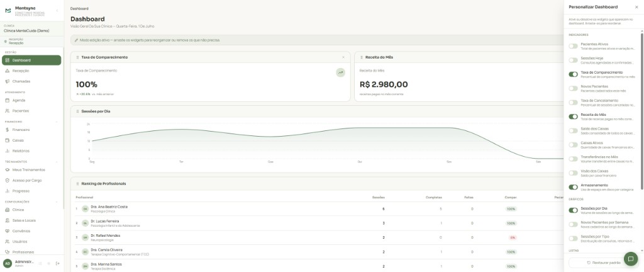The image size is (644, 272).
Task: Click the Usuários people icon
Action: 8,242
